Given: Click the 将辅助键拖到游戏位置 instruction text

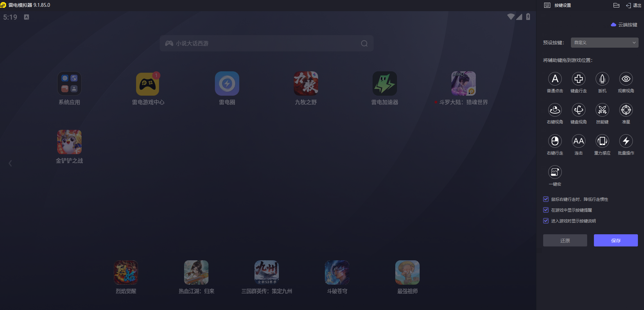Looking at the screenshot, I should coord(568,60).
